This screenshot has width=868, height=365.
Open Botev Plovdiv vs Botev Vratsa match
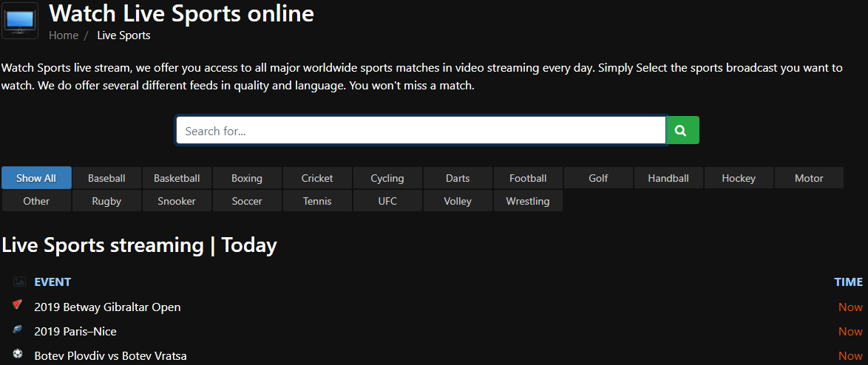coord(110,356)
